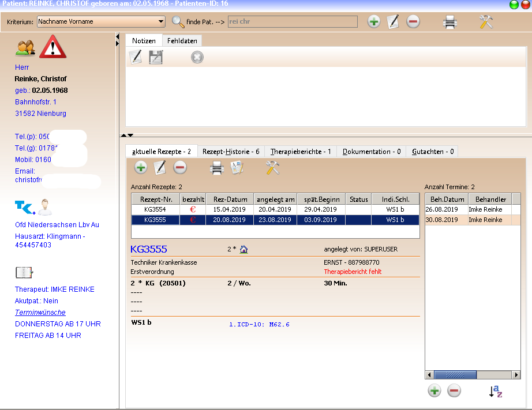
Task: Save the note using the Notizen disk icon
Action: 156,57
